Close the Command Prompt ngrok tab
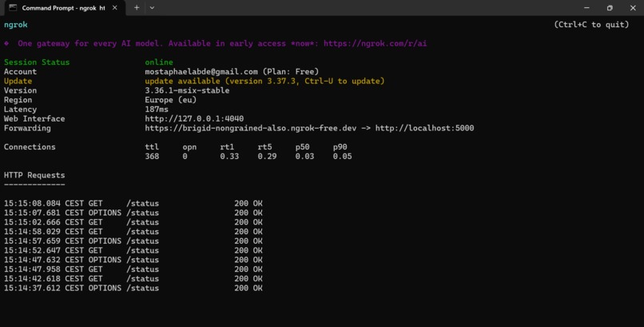 (114, 8)
